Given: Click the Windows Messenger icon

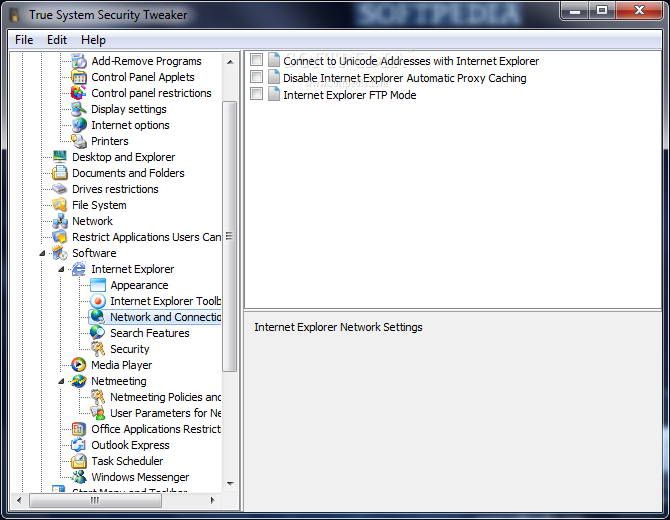Looking at the screenshot, I should coord(79,477).
